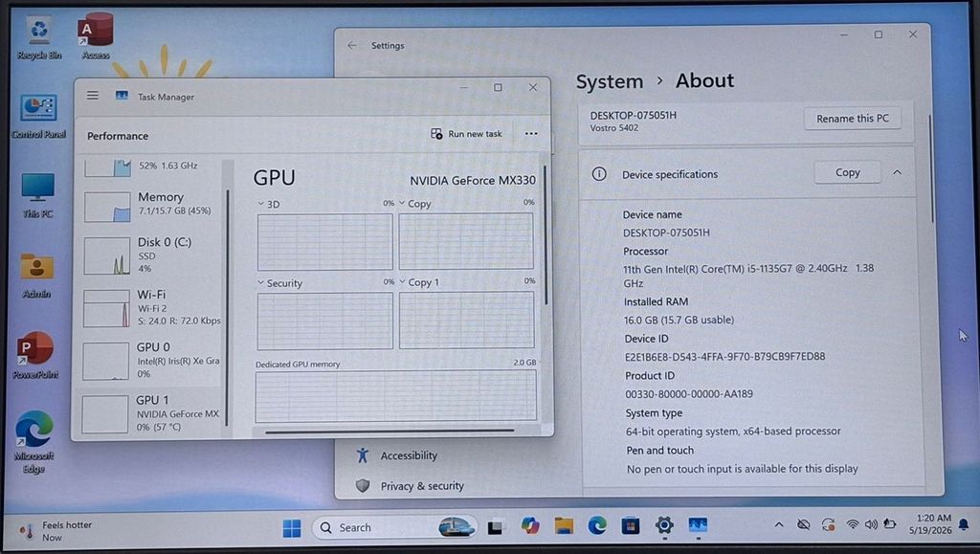
Task: Click the taskbar Search box
Action: coord(393,528)
